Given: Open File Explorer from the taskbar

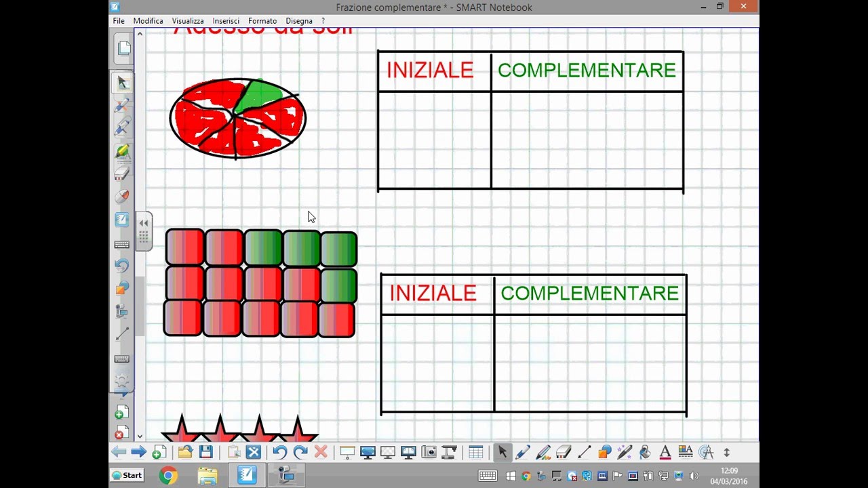Looking at the screenshot, I should click(208, 475).
